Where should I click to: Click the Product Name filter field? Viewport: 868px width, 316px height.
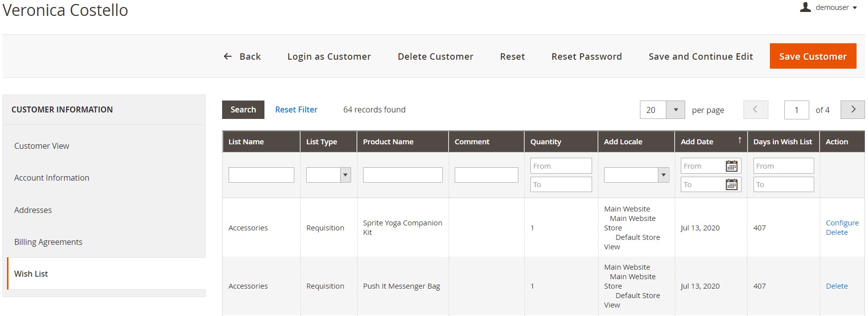pyautogui.click(x=402, y=175)
